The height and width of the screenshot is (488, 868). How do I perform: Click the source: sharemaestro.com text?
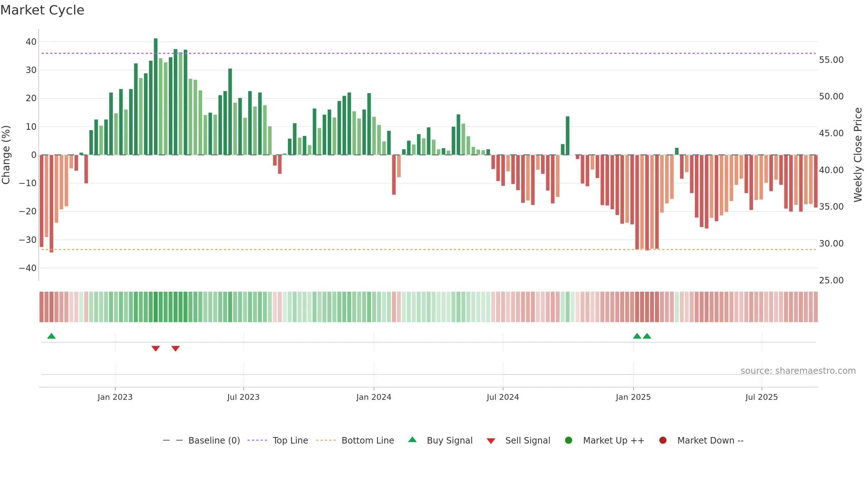click(798, 371)
